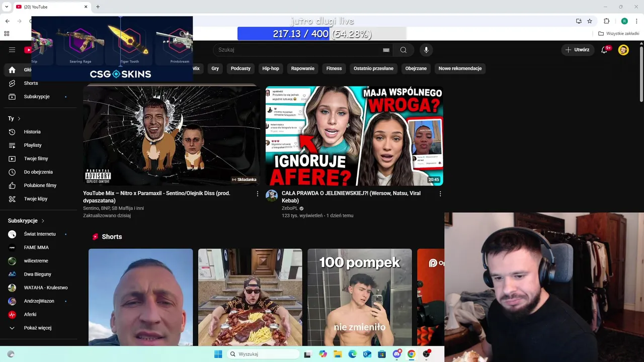
Task: Open notifications bell with 9+ badge
Action: point(605,50)
